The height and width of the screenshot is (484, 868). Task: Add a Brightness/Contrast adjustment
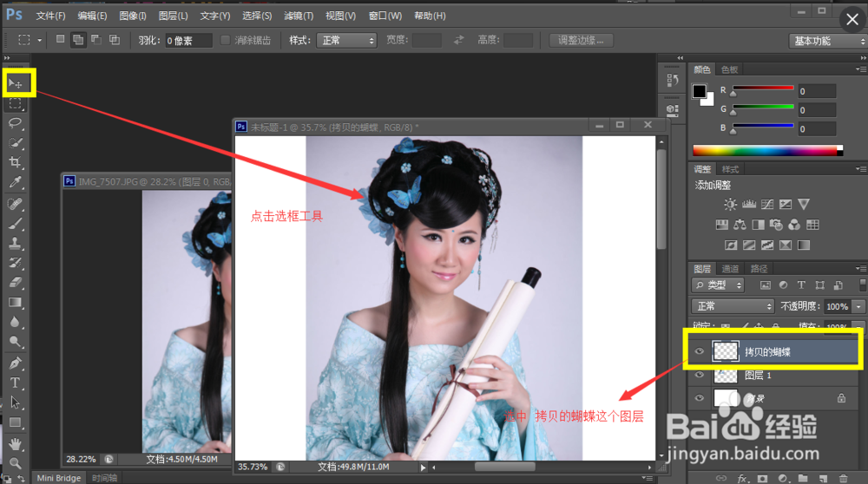click(x=730, y=204)
